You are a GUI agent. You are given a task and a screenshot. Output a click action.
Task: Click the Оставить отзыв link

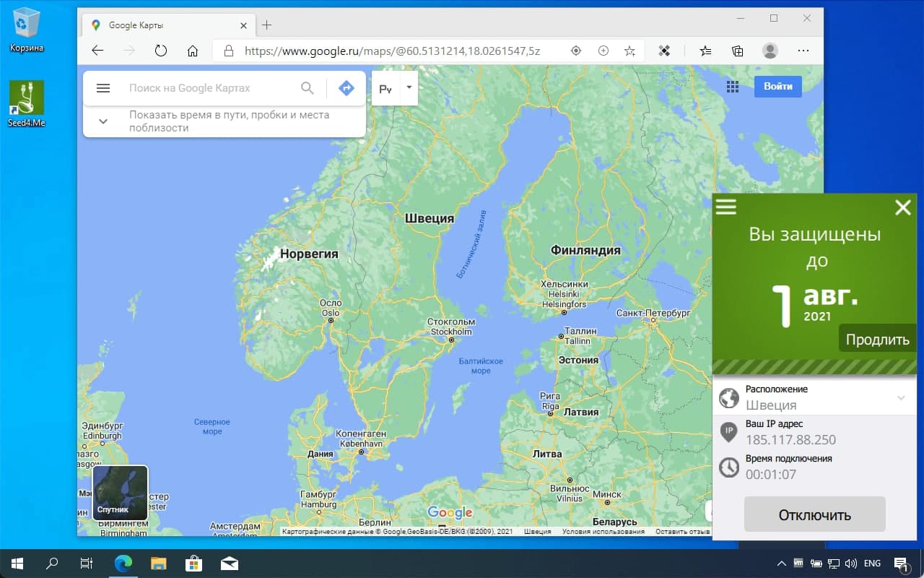point(682,532)
